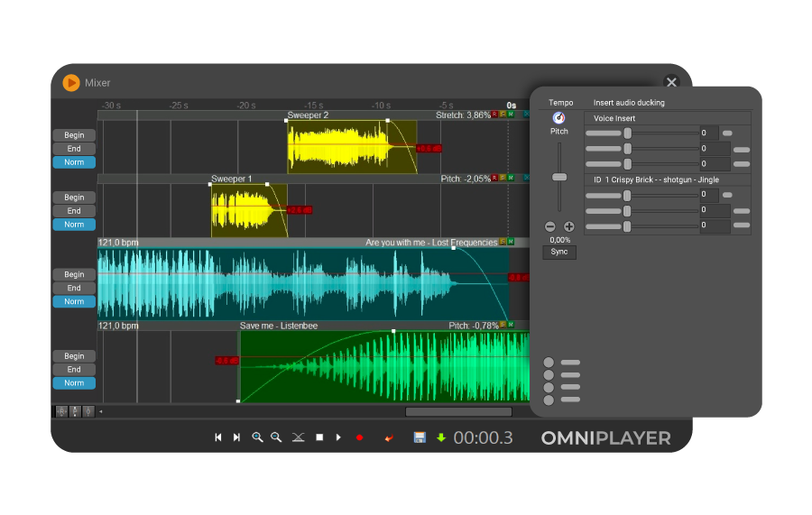The height and width of the screenshot is (515, 812).
Task: Click the orange Mixer play logo
Action: pyautogui.click(x=71, y=83)
